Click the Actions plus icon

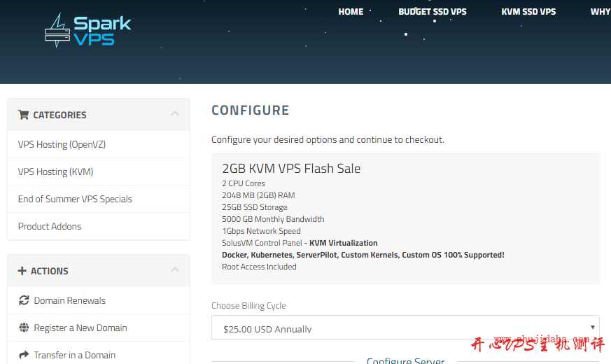coord(22,271)
